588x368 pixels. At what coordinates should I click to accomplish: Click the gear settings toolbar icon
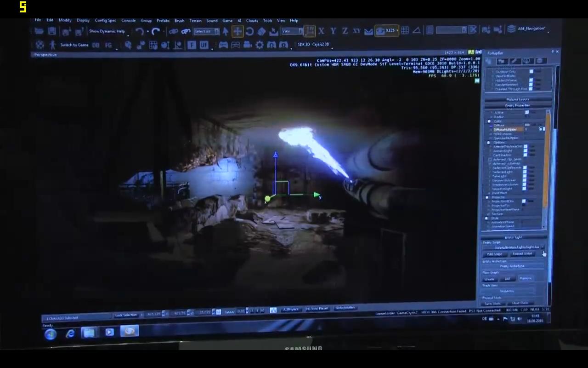pos(260,45)
